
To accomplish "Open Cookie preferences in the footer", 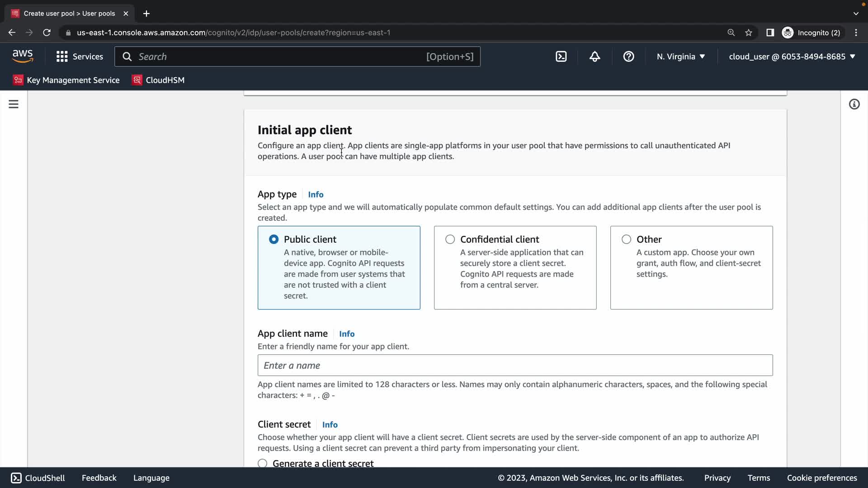I will pos(821,478).
